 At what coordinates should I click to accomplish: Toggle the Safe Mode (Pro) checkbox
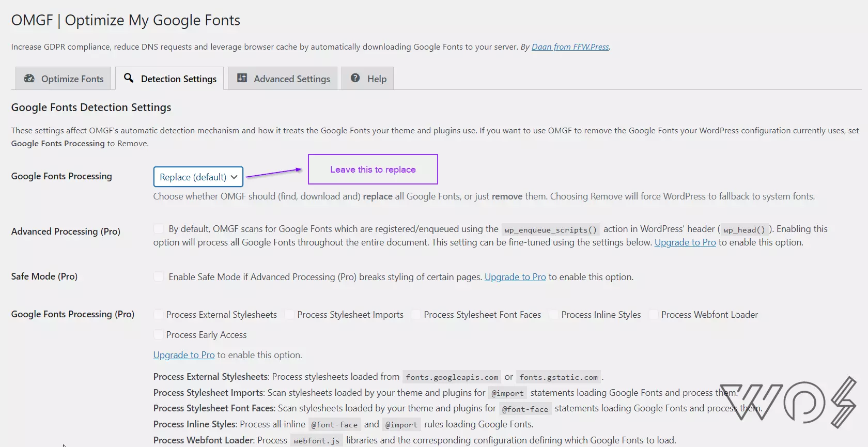point(159,277)
